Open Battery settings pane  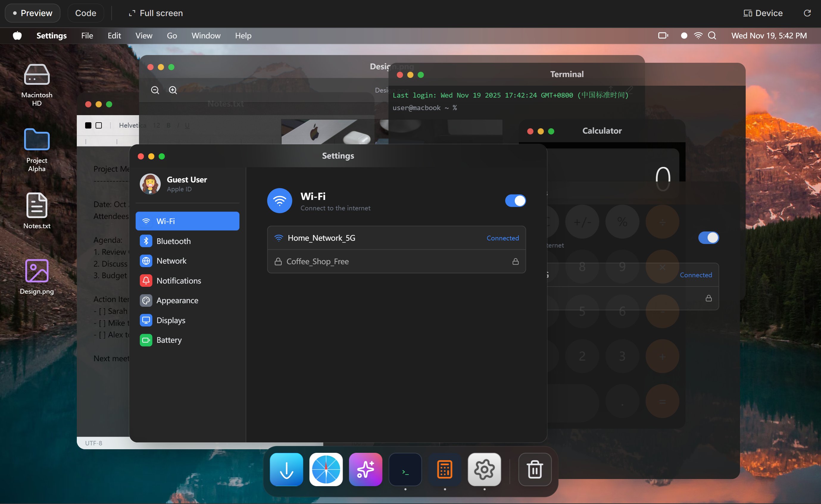pos(169,340)
